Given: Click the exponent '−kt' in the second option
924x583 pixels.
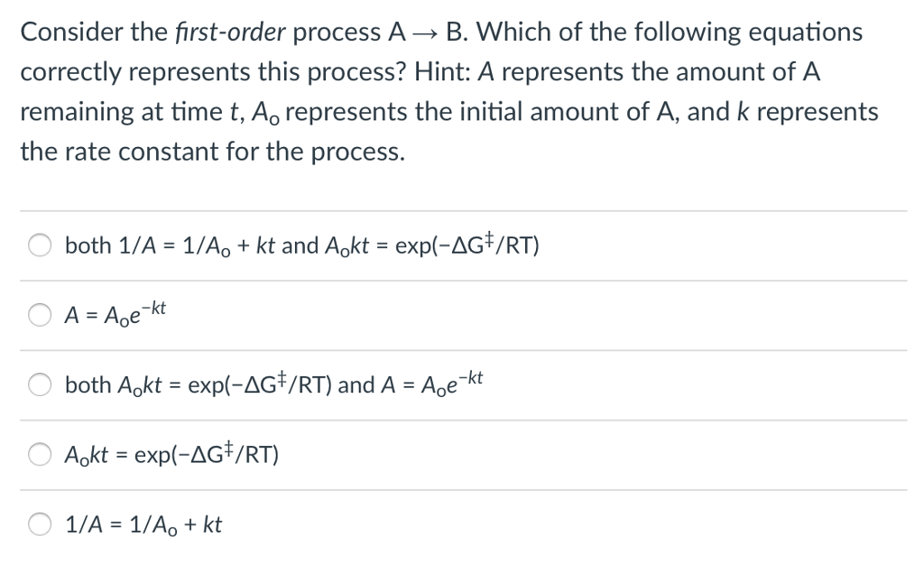Looking at the screenshot, I should tap(156, 308).
